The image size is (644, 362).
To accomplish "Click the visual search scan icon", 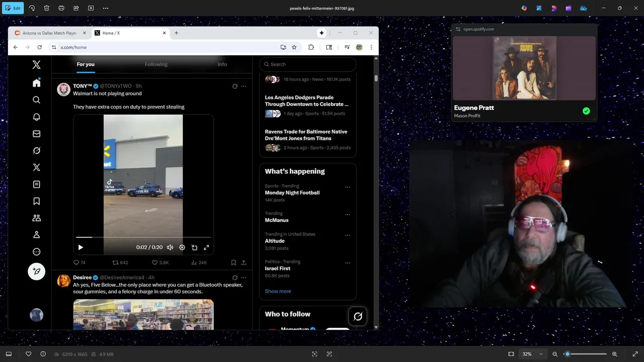I will 314,354.
